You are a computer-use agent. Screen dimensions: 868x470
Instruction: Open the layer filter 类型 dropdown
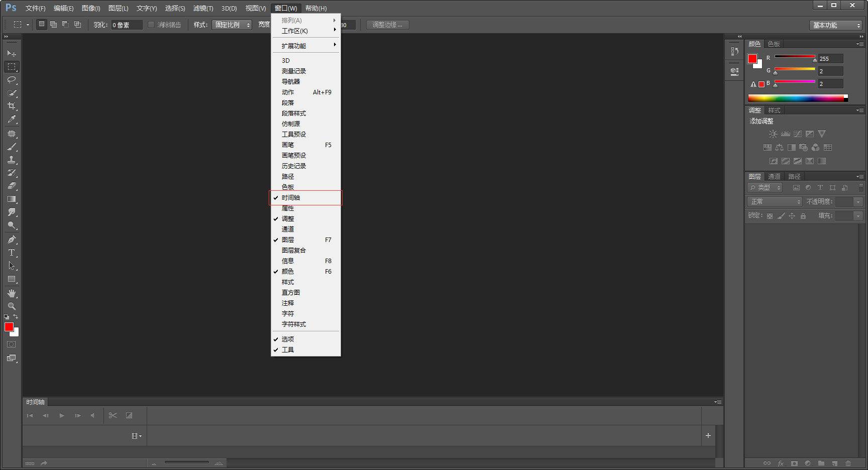click(765, 187)
